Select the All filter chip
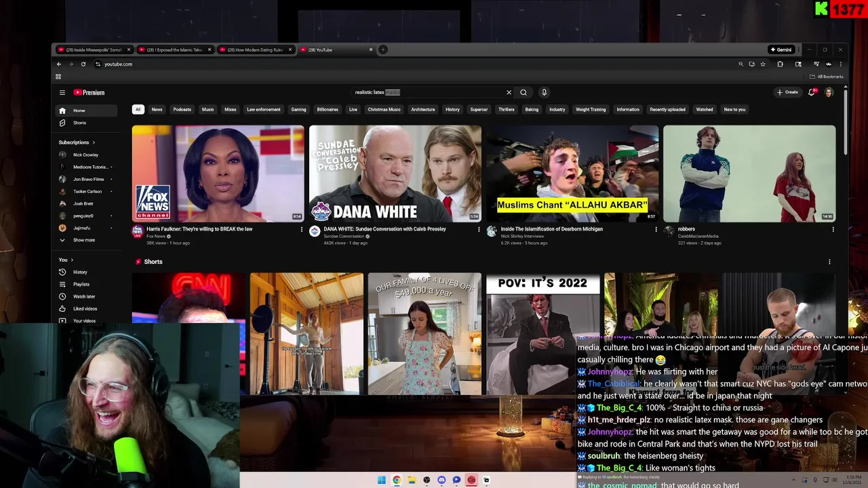The height and width of the screenshot is (488, 868). pyautogui.click(x=138, y=109)
